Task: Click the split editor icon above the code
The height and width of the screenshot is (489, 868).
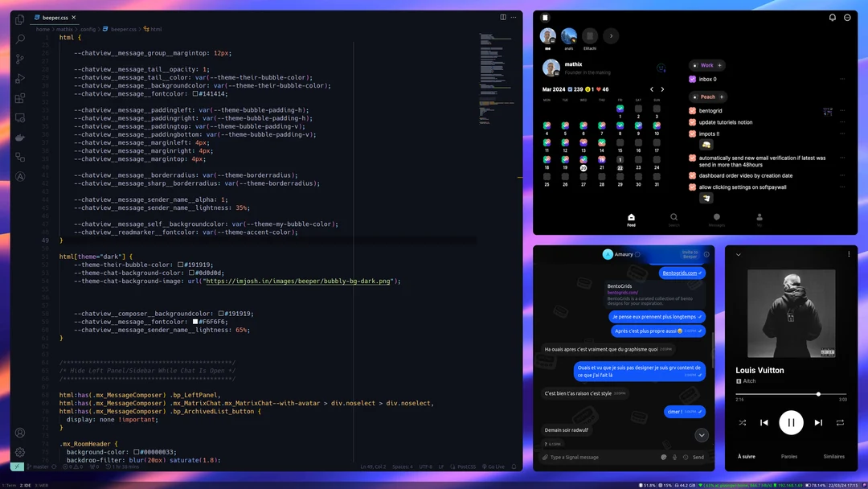Action: [x=503, y=16]
